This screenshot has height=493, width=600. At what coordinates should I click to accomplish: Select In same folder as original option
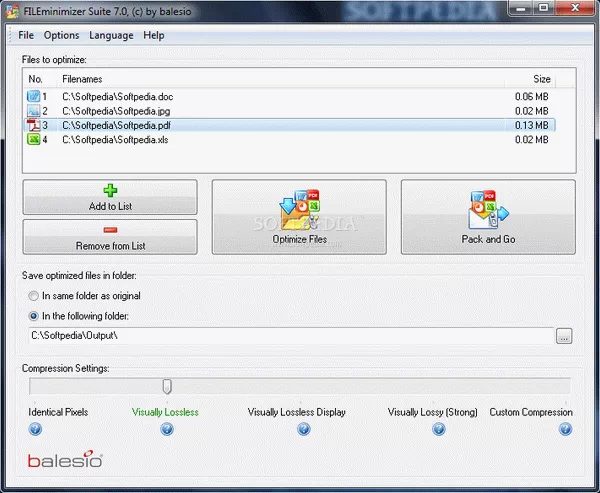tap(84, 296)
